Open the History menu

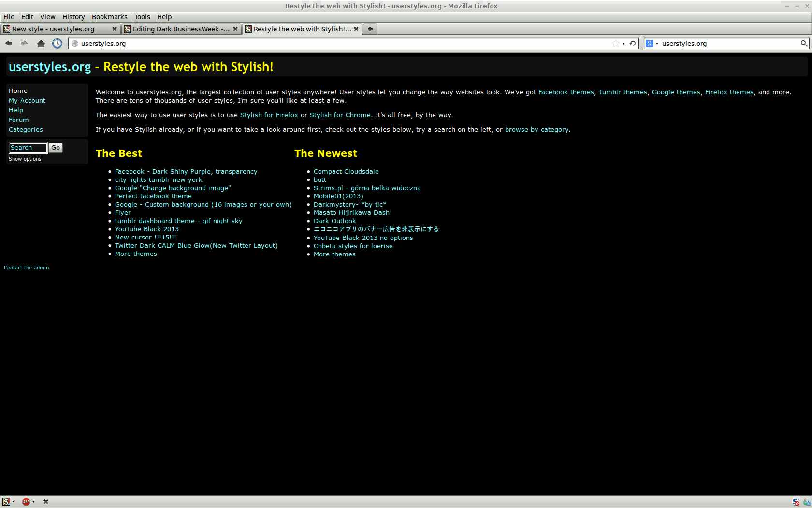pyautogui.click(x=73, y=17)
